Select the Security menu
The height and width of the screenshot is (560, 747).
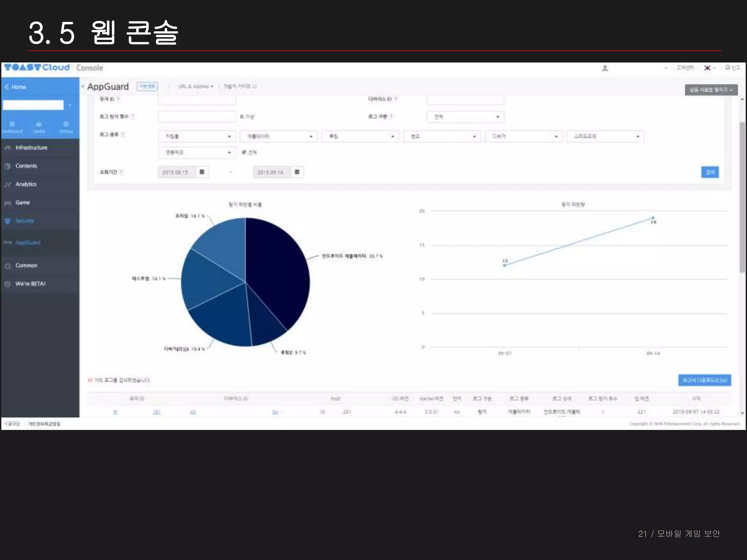click(x=25, y=221)
